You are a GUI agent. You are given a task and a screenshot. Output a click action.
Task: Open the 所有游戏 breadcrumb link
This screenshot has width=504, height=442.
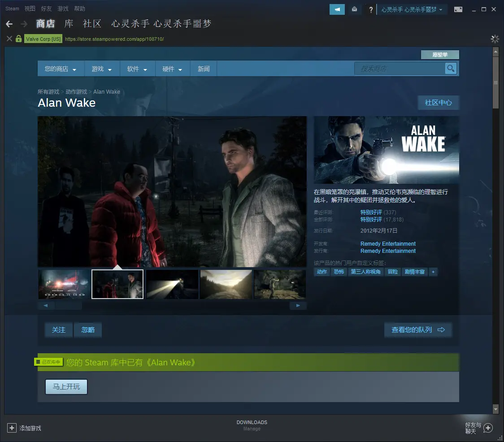click(x=48, y=91)
